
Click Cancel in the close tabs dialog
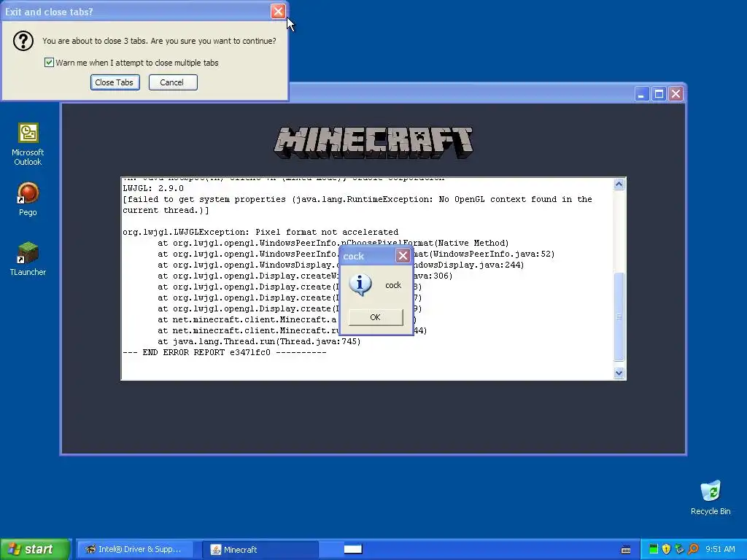click(x=172, y=82)
